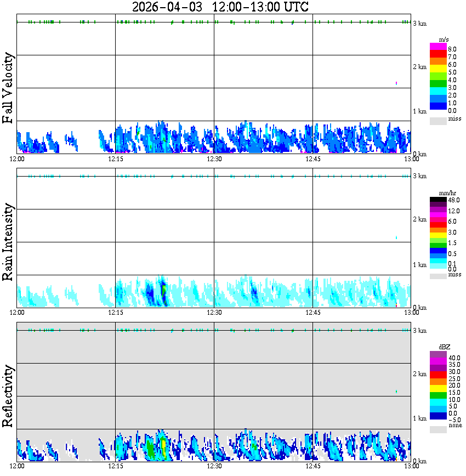The width and height of the screenshot is (466, 476).
Task: Select the gray "miss" swatch in m/s legend
Action: [438, 121]
